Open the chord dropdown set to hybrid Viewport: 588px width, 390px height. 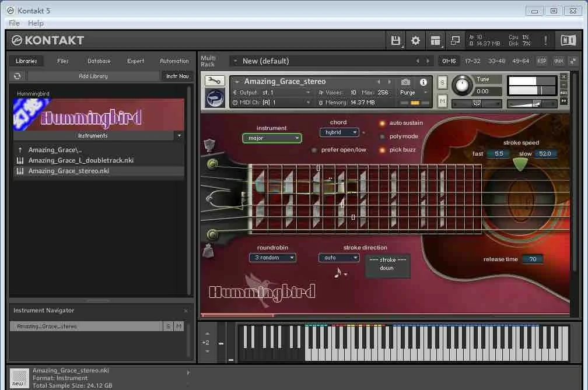(339, 132)
